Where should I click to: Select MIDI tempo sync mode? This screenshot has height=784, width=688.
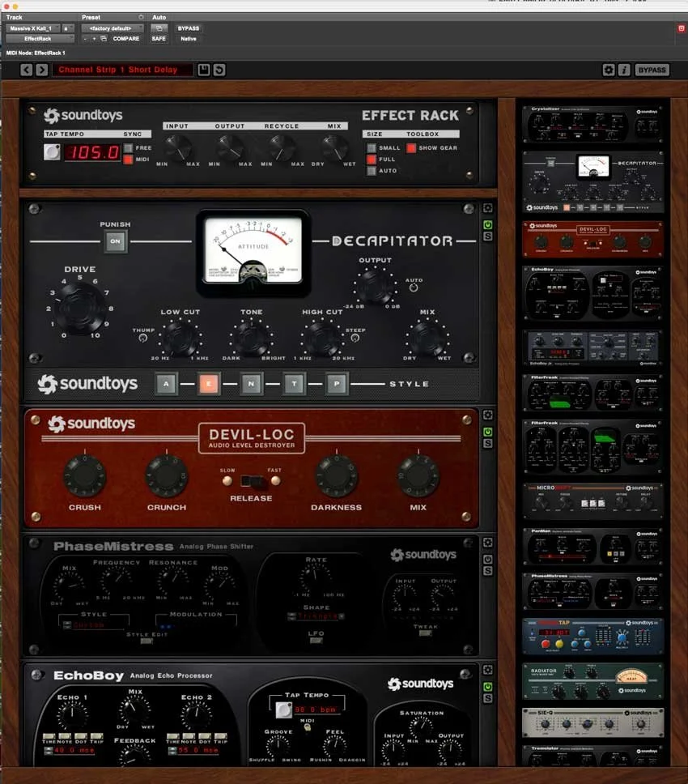pyautogui.click(x=129, y=160)
